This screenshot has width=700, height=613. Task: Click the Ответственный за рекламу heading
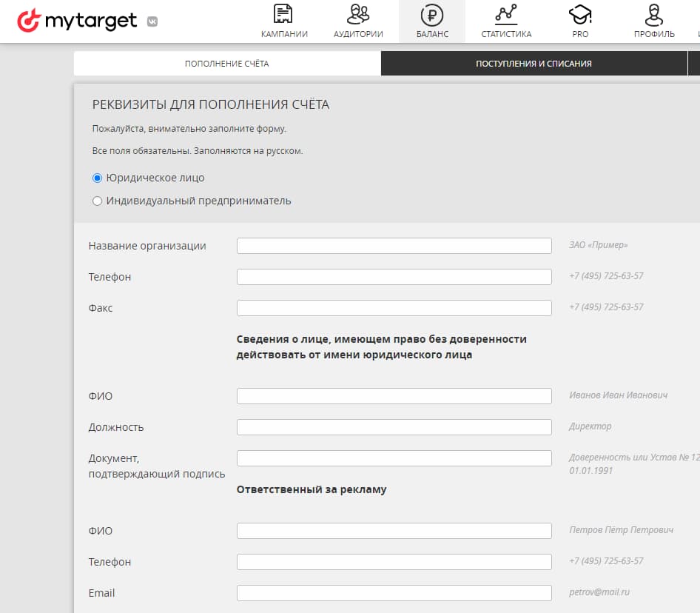pyautogui.click(x=312, y=489)
